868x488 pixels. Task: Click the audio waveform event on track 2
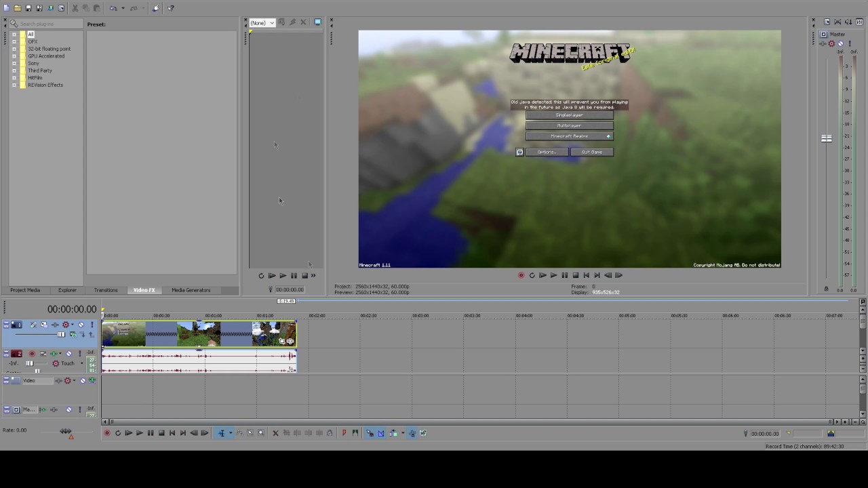pyautogui.click(x=199, y=362)
